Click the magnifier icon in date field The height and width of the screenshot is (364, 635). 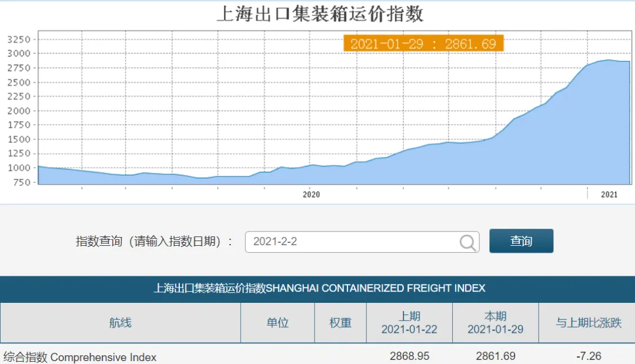pos(468,242)
